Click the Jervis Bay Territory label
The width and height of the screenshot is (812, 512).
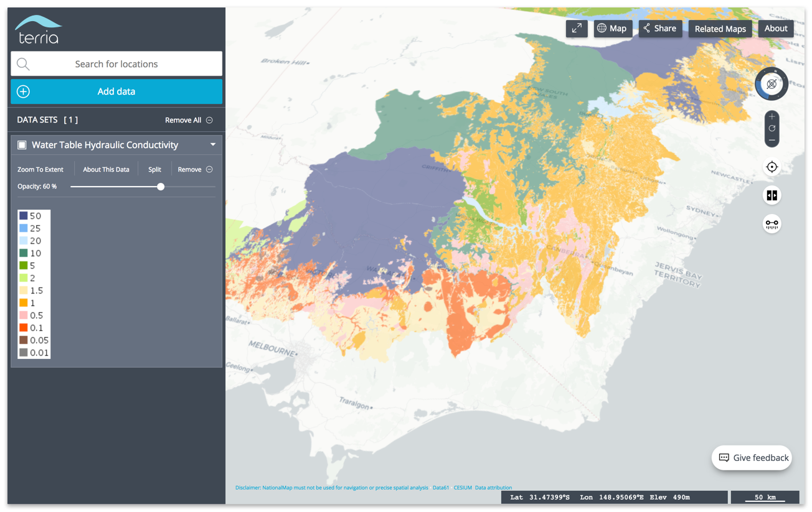coord(679,274)
